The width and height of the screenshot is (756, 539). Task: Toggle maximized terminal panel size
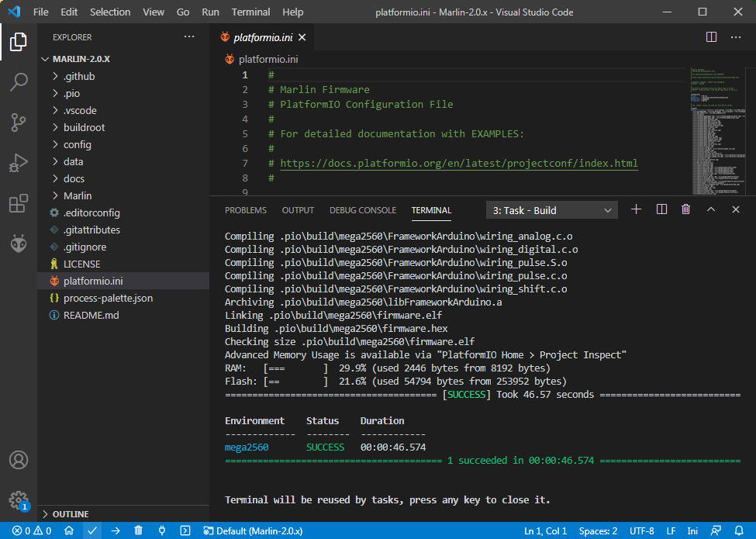click(711, 209)
